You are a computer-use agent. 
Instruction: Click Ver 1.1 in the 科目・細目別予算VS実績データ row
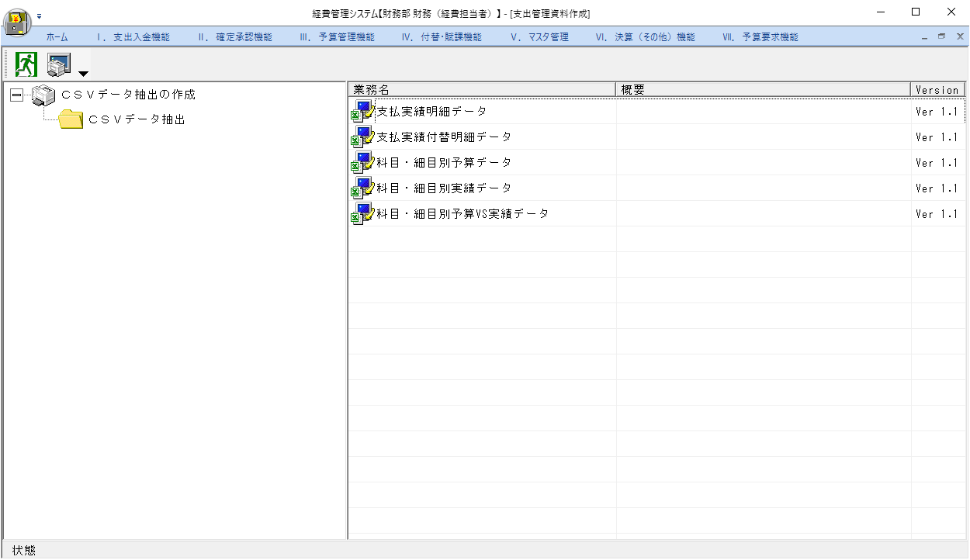point(937,214)
